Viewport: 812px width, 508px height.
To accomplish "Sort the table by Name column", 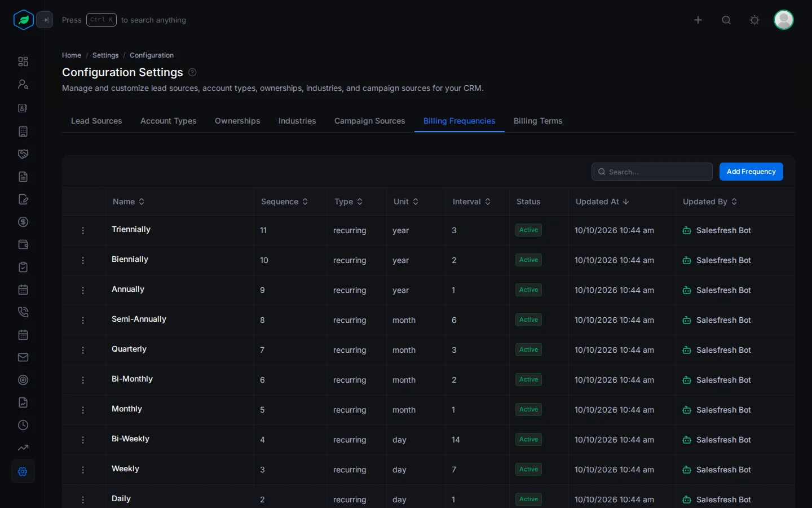I will (129, 202).
